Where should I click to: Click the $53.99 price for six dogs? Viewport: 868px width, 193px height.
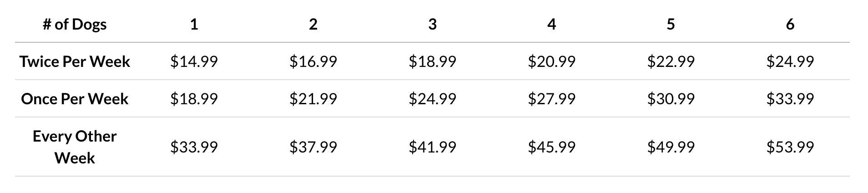(790, 147)
